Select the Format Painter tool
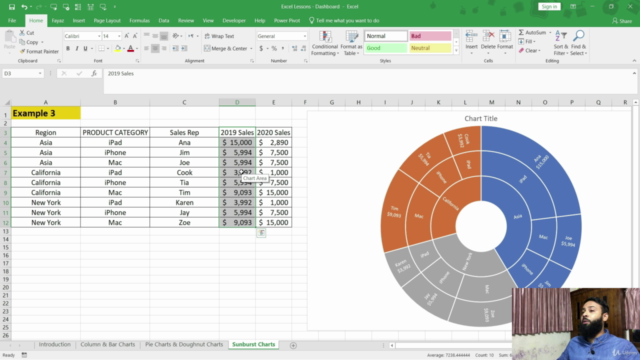Viewport: 640px width, 360px height. [x=39, y=51]
